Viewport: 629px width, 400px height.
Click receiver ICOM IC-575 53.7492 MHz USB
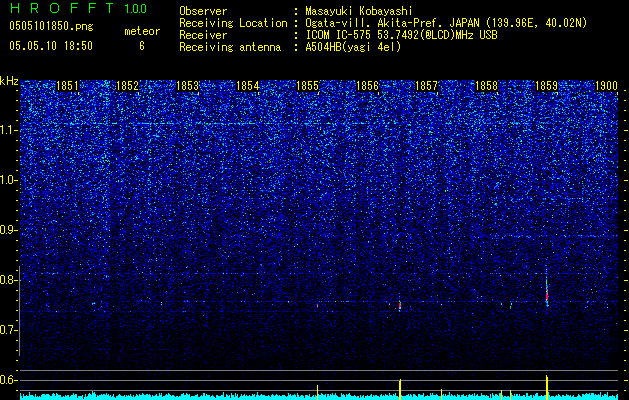(x=401, y=35)
